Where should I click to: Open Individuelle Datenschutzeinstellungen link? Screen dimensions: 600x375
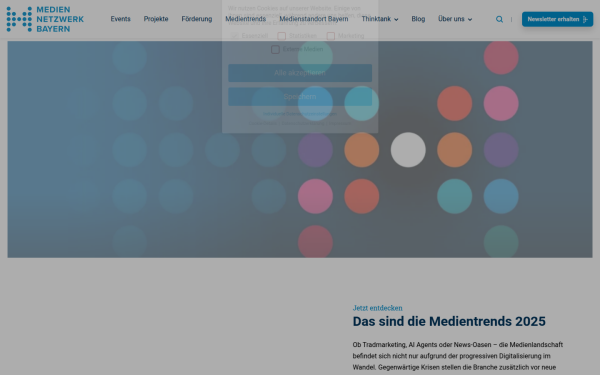point(300,114)
